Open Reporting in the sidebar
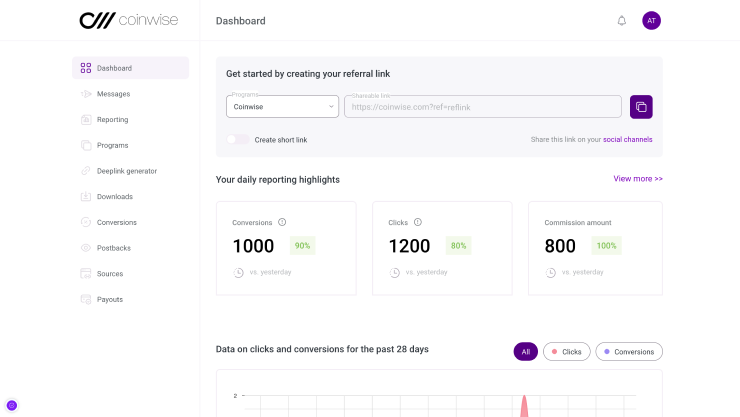740x417 pixels. [x=112, y=120]
